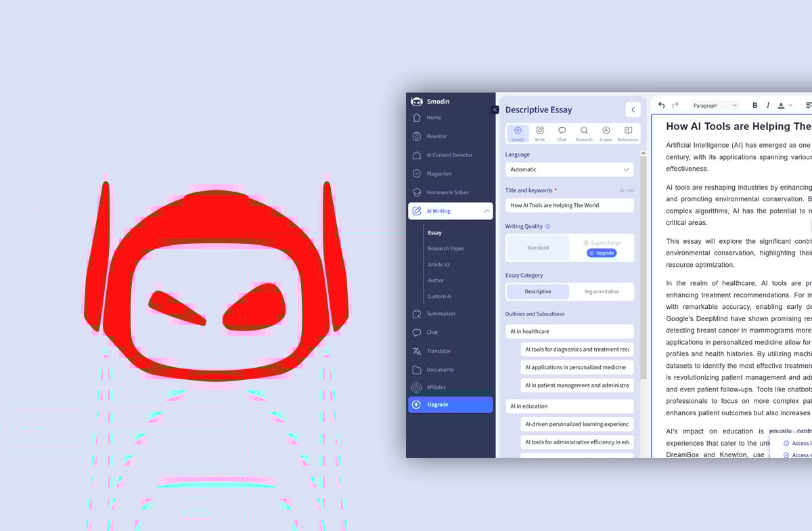Open the Paragraph style dropdown
812x531 pixels.
[x=715, y=106]
